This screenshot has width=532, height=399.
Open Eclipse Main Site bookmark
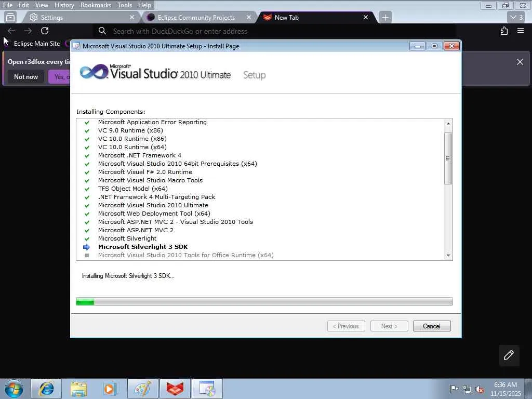[x=37, y=44]
